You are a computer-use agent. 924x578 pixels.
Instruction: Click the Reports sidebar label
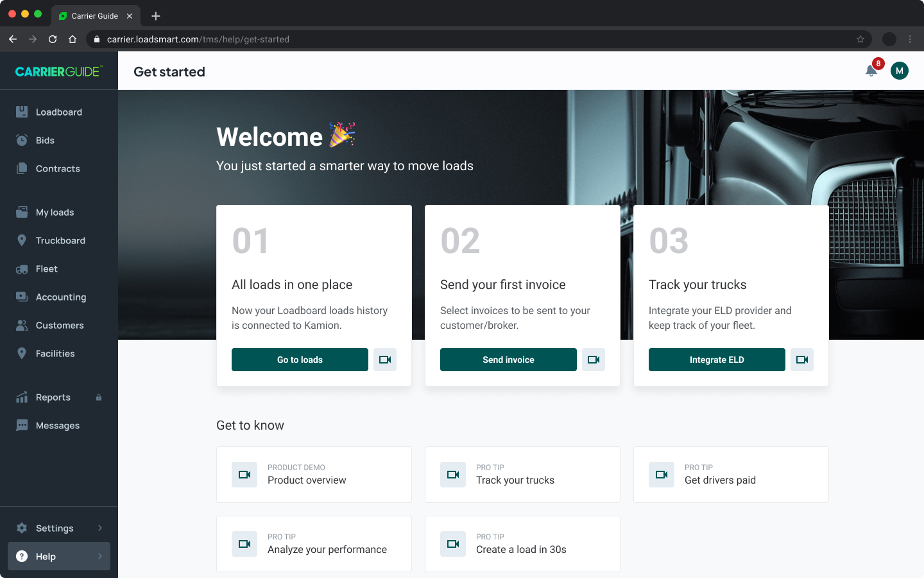click(53, 398)
